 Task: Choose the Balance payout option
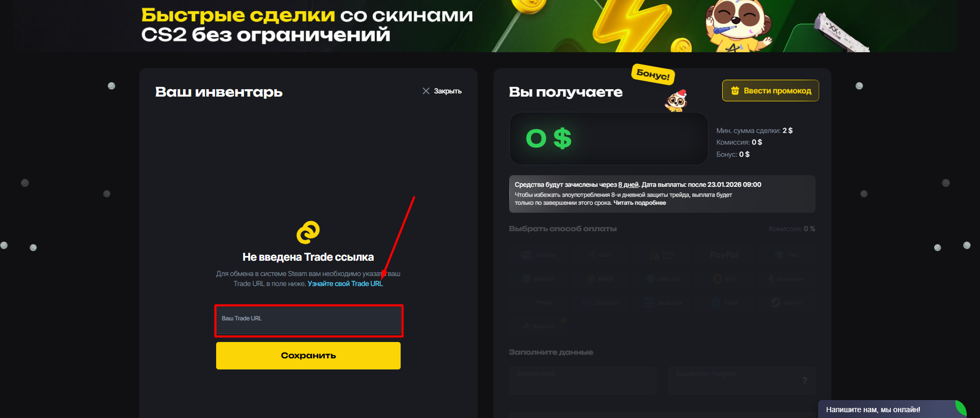[x=538, y=326]
